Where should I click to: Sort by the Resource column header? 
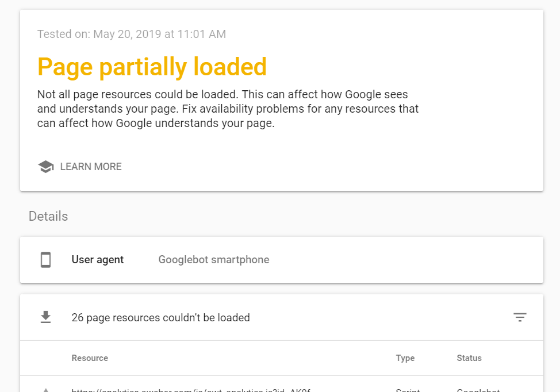point(90,358)
